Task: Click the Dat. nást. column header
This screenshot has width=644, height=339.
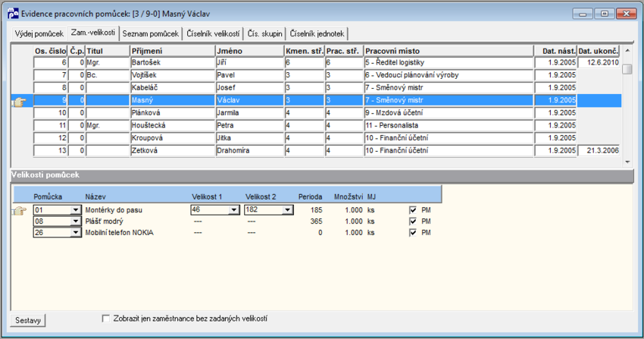Action: (556, 51)
